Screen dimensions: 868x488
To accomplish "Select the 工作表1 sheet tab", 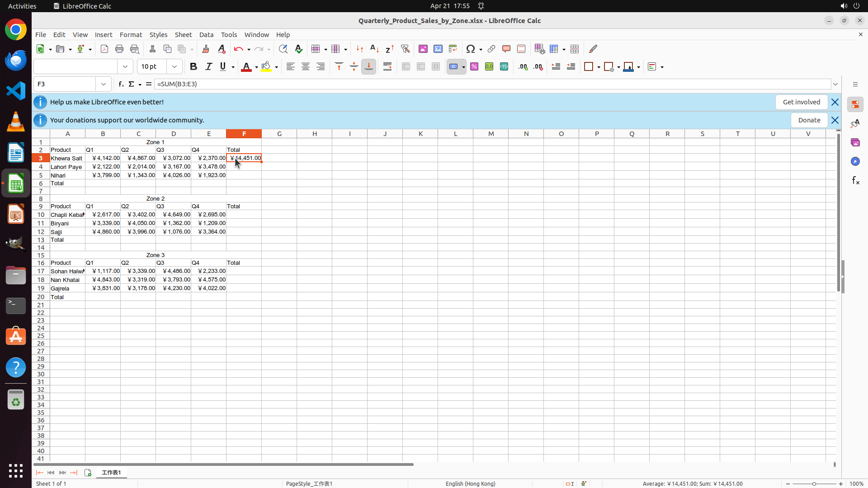I will (111, 473).
